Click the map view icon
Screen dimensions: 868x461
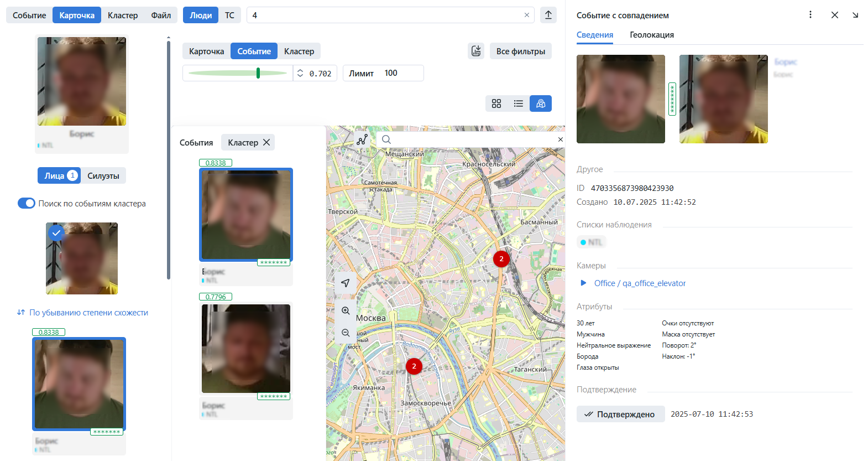point(541,103)
